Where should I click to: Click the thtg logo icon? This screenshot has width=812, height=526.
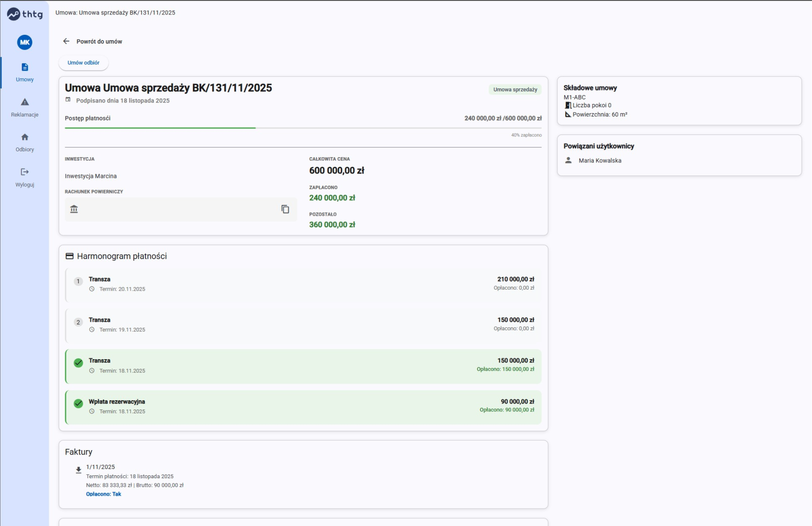click(x=14, y=14)
